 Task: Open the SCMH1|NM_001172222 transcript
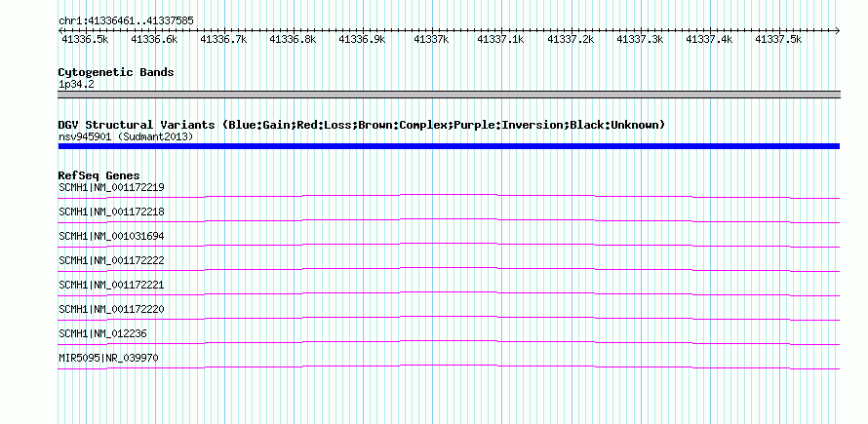pos(111,260)
